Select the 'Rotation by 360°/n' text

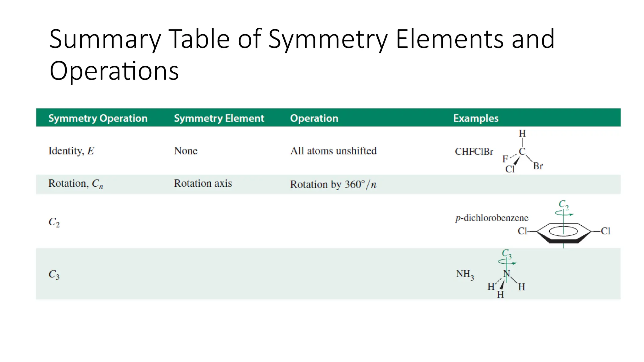tap(333, 184)
